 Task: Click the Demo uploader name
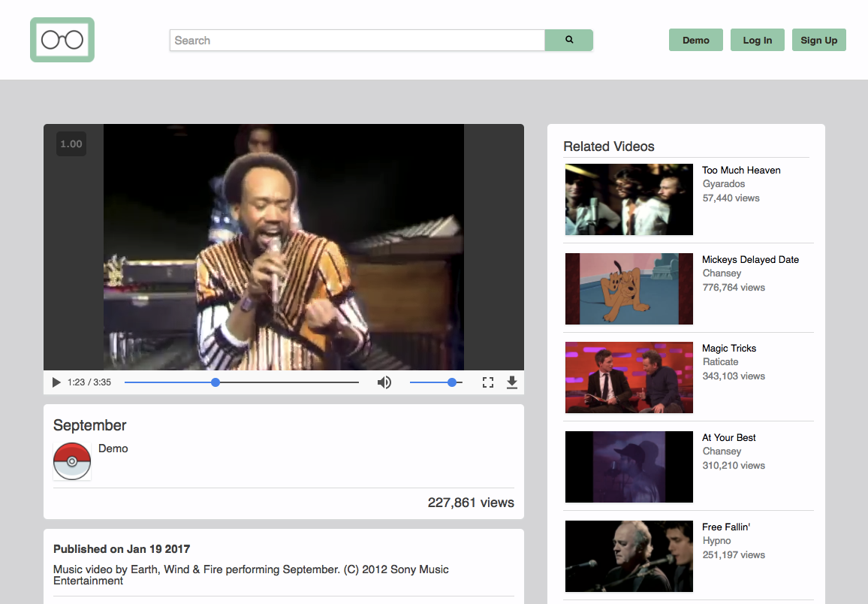(x=113, y=448)
